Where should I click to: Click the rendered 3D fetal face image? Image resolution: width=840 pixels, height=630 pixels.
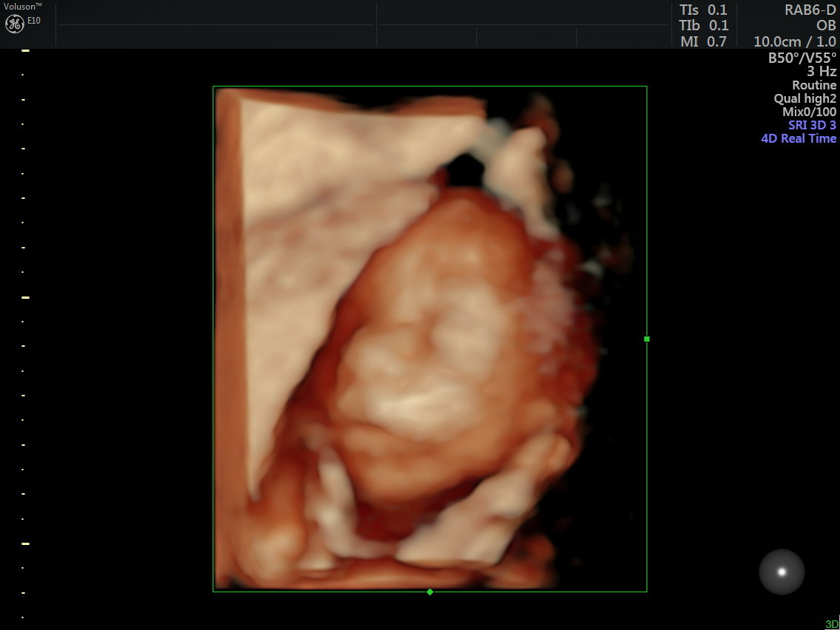430,339
